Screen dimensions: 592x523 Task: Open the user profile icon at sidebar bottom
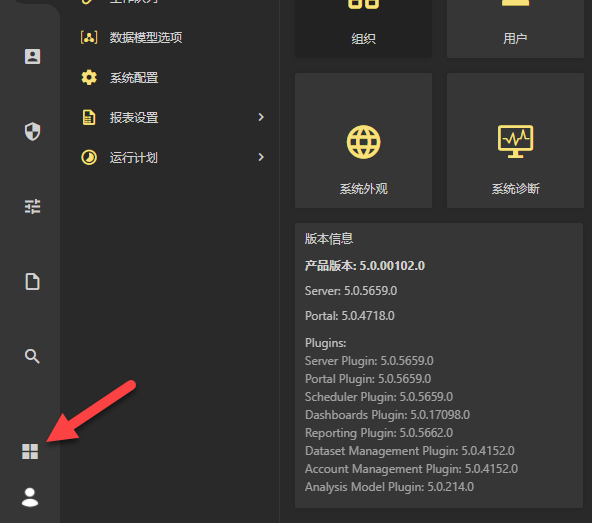coord(30,497)
